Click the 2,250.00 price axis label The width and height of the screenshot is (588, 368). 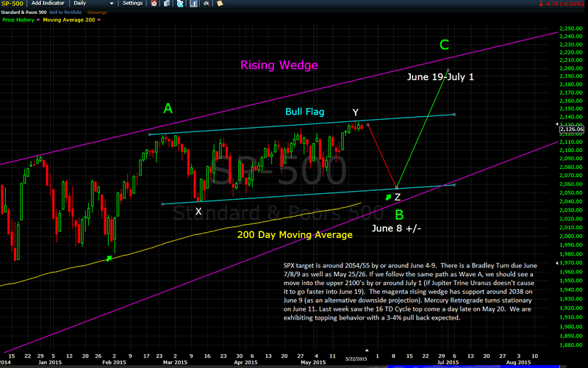coord(571,29)
